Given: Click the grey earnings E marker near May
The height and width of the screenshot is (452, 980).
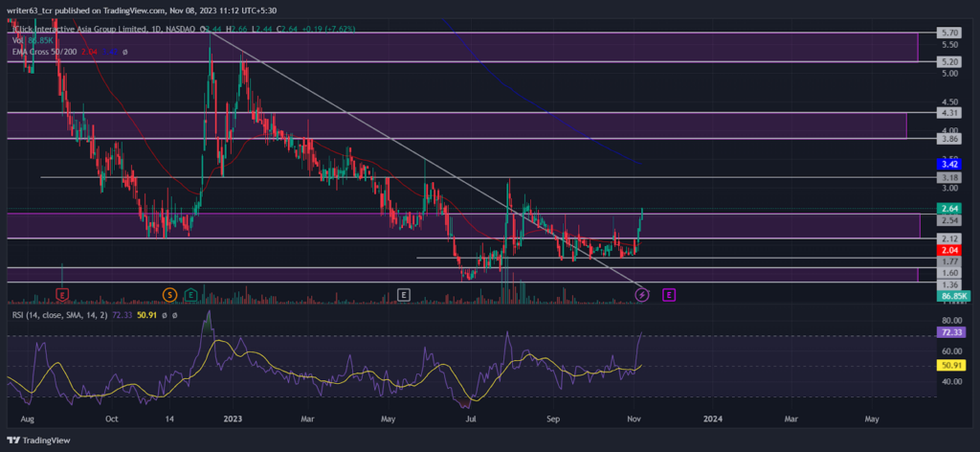Looking at the screenshot, I should [x=405, y=294].
